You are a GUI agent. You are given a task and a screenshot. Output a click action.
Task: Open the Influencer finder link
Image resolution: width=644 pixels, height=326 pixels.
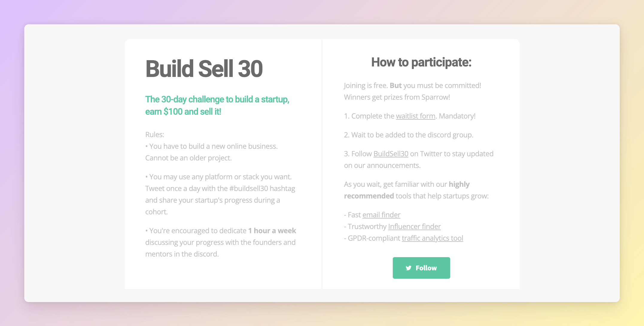tap(414, 227)
